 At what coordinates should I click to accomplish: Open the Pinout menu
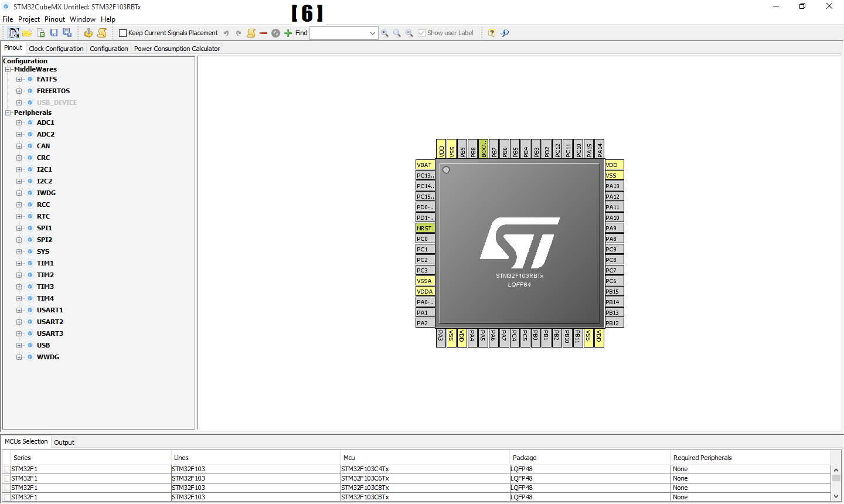pyautogui.click(x=55, y=19)
